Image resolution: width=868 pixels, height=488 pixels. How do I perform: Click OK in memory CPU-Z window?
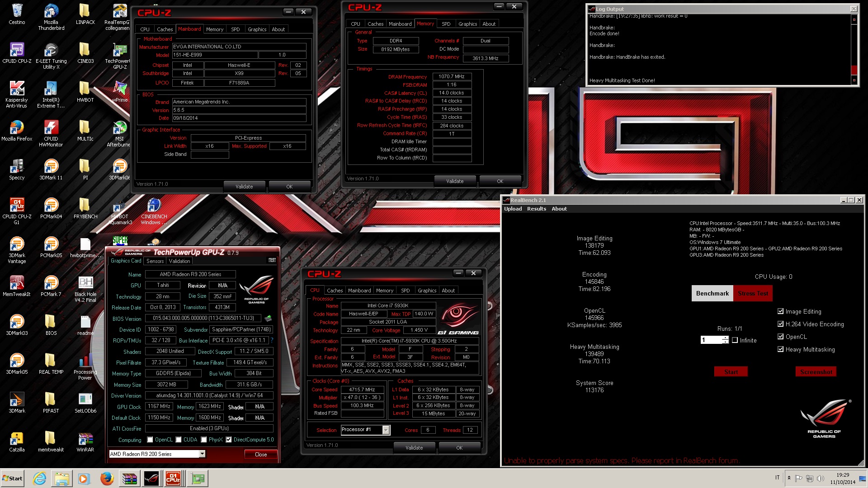[500, 181]
